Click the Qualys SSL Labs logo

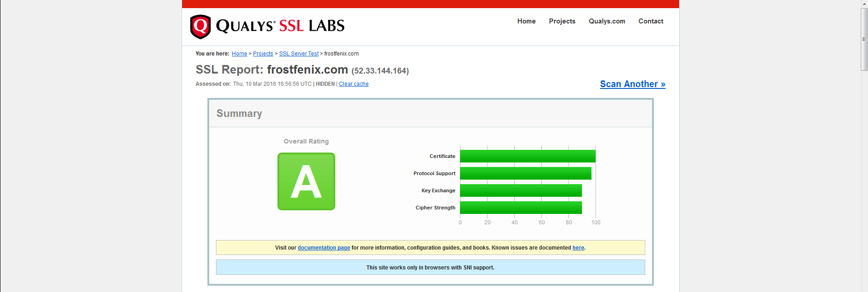(267, 27)
